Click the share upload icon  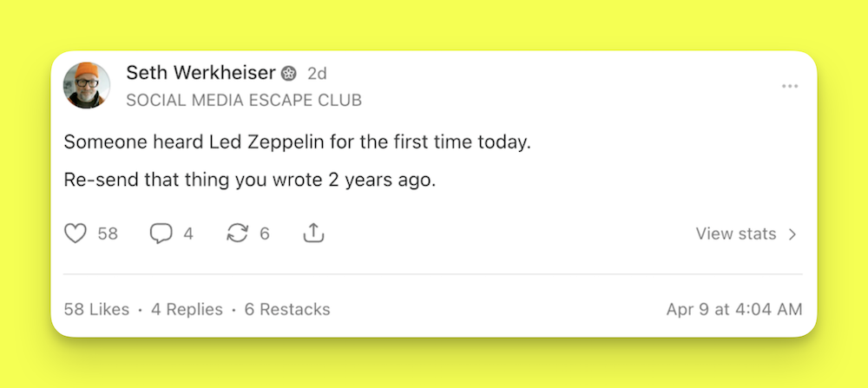click(313, 233)
